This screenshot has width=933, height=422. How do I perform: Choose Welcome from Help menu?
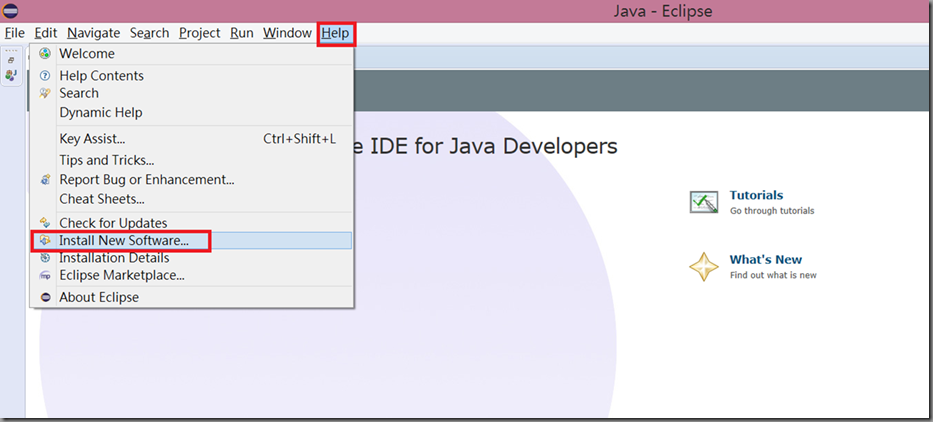192,54
